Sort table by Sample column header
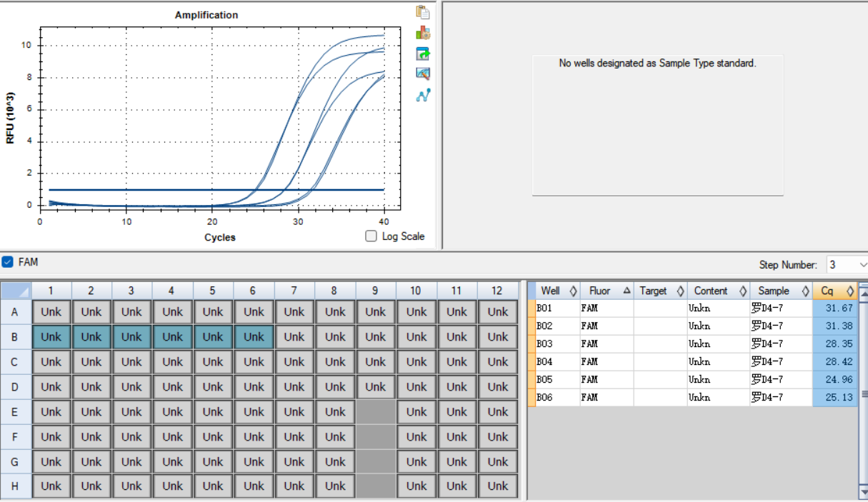This screenshot has height=502, width=868. point(781,291)
